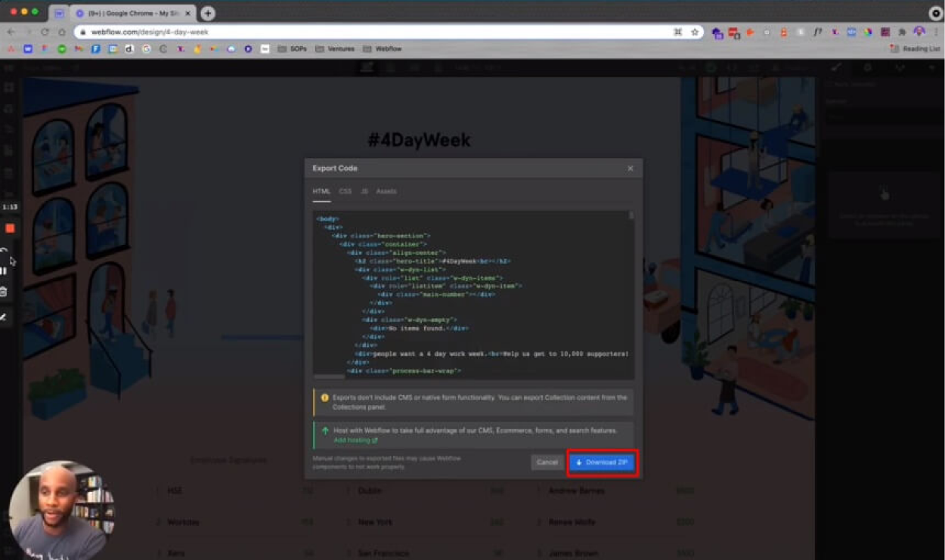Image resolution: width=945 pixels, height=560 pixels.
Task: Bookmark this page with the star icon
Action: [695, 32]
